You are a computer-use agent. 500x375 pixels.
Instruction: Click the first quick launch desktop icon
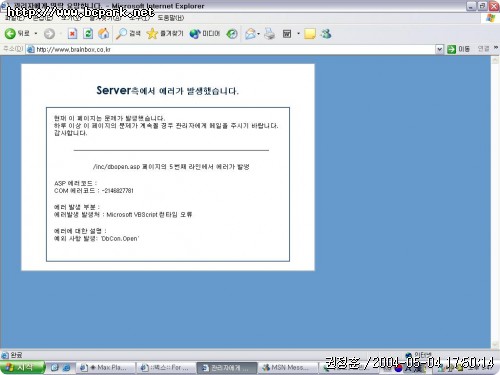click(54, 368)
